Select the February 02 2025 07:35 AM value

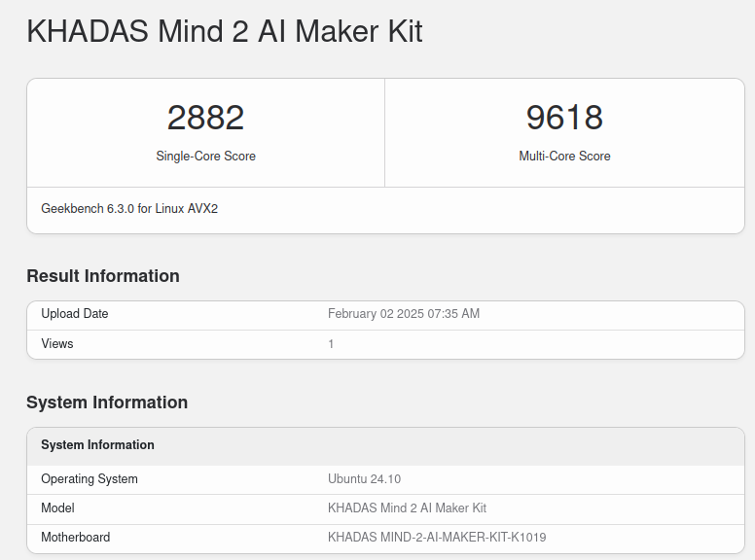[404, 313]
